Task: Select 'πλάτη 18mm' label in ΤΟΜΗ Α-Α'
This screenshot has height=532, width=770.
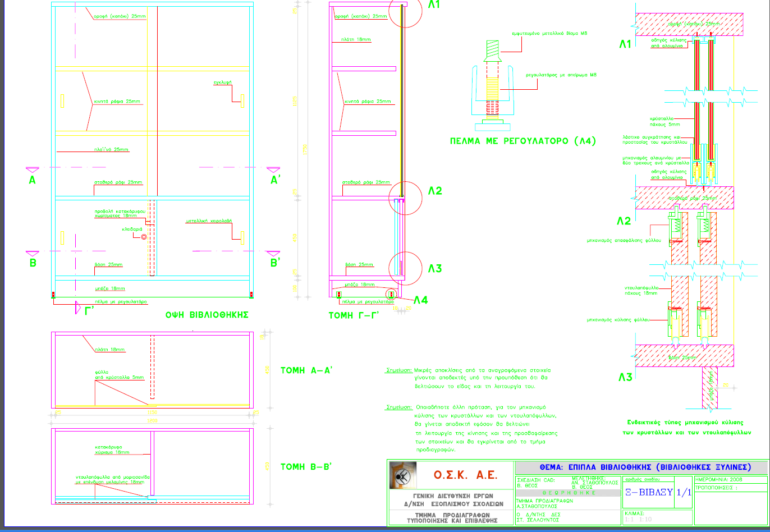Action: coord(110,350)
